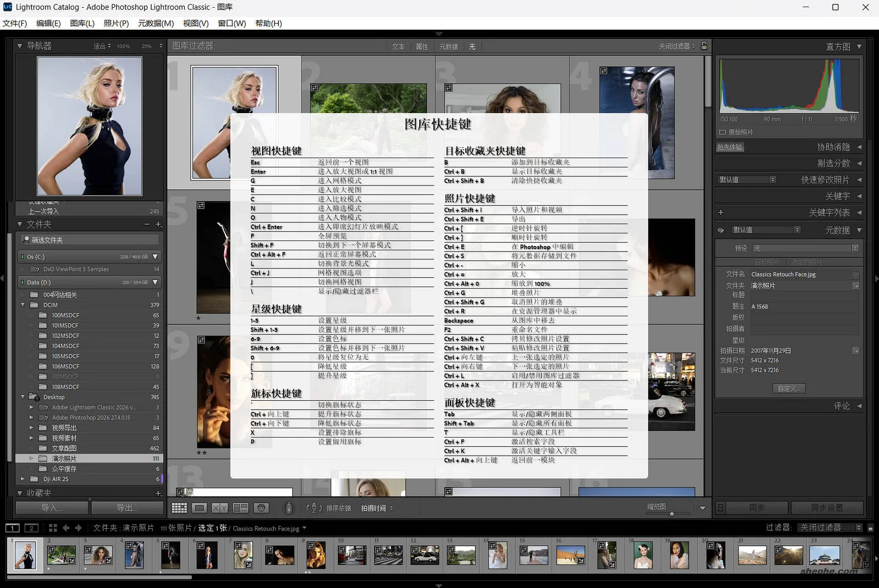Image resolution: width=879 pixels, height=588 pixels.
Task: Open People view via the face icon
Action: click(x=261, y=507)
